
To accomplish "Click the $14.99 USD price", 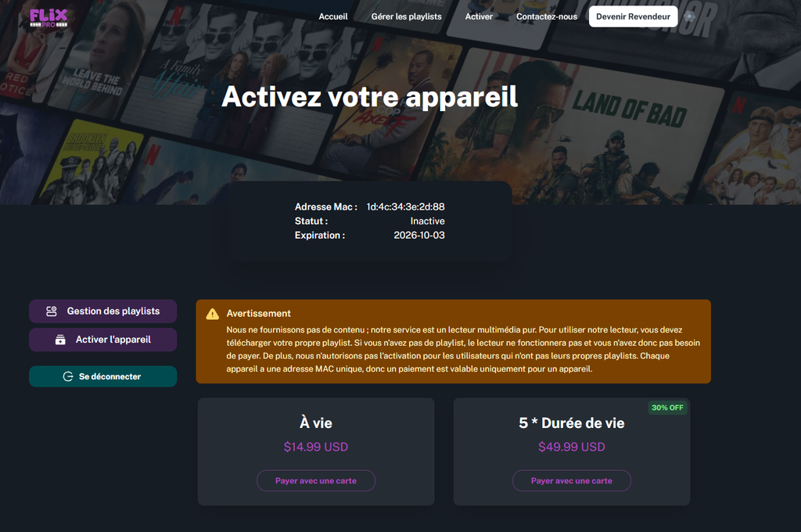I will click(316, 448).
